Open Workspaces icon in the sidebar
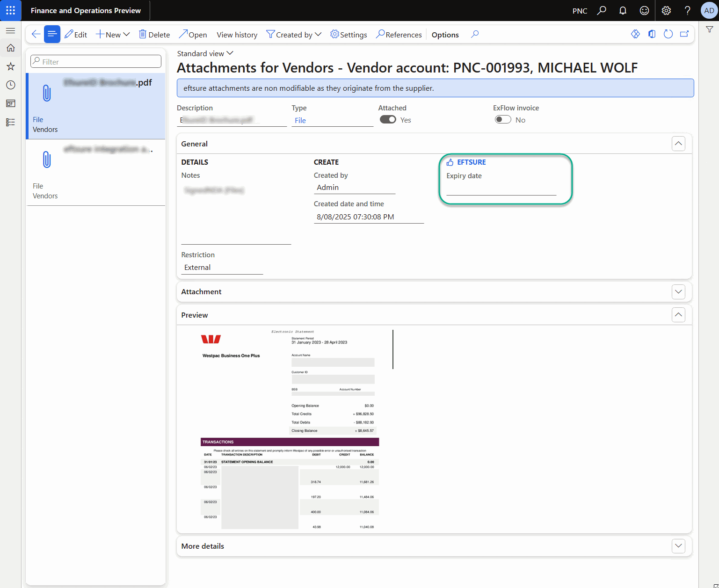Screen dimensions: 719x588 pos(10,103)
